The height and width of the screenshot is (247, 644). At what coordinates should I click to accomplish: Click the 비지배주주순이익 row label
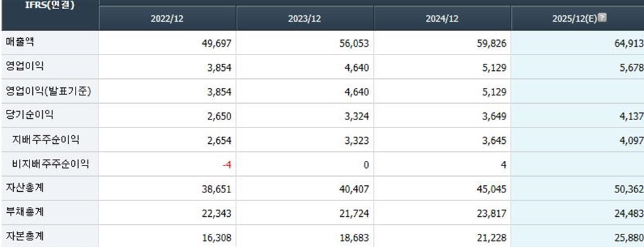click(x=51, y=164)
